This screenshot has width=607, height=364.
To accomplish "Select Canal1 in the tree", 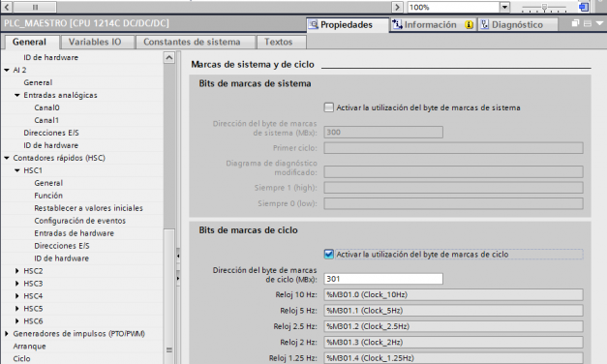I will click(x=46, y=120).
